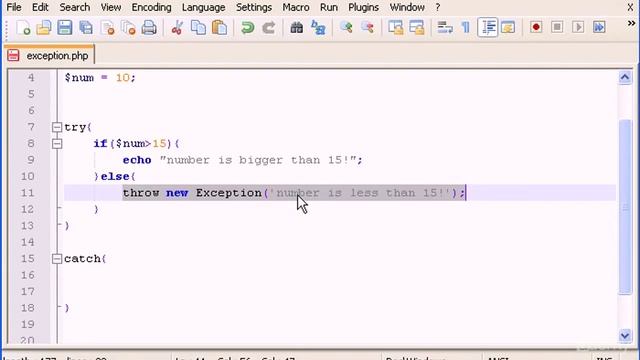640x360 pixels.
Task: Collapse the try block fold marker
Action: (x=57, y=127)
